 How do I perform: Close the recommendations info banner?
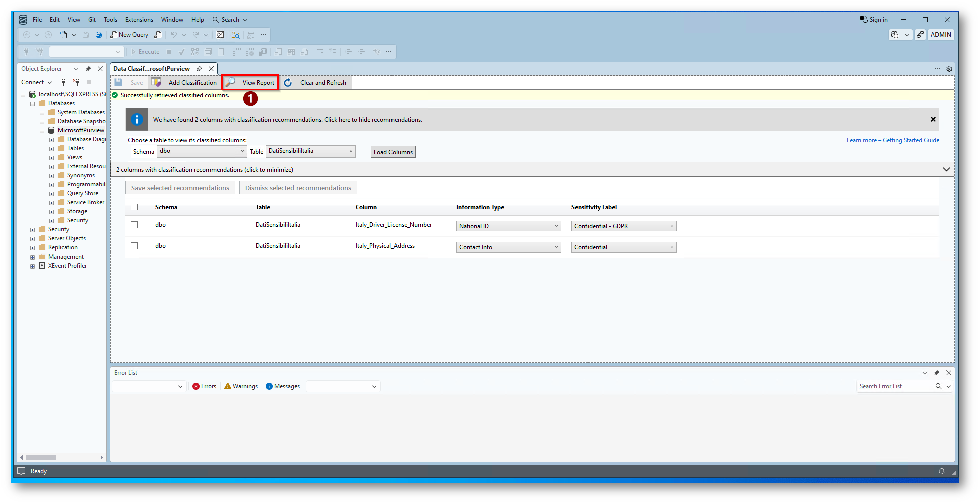tap(933, 119)
